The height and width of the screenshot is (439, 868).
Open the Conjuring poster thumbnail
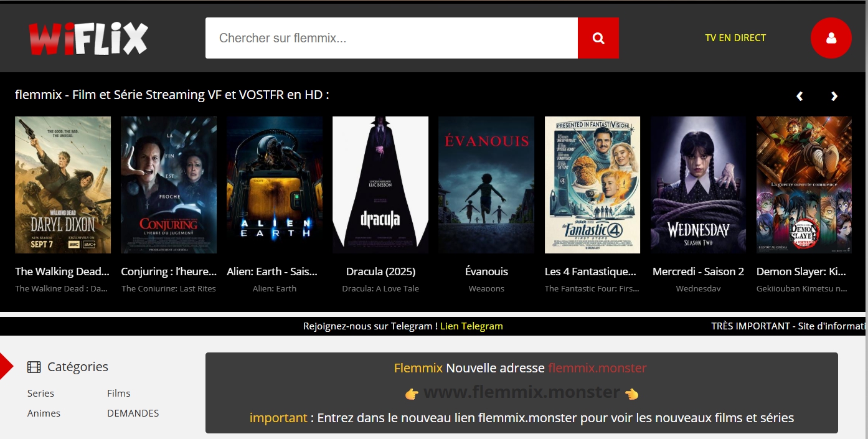point(169,185)
